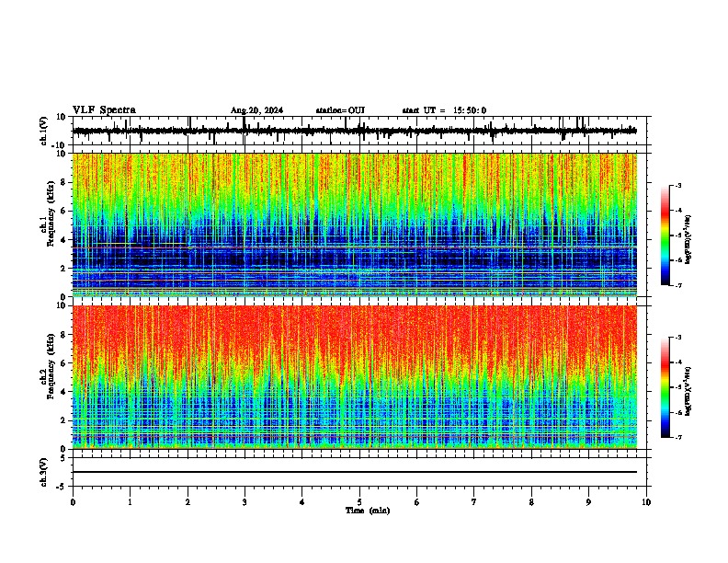Image resolution: width=728 pixels, height=563 pixels.
Task: Click the 'ch.3(V)' axis label
Action: point(44,472)
